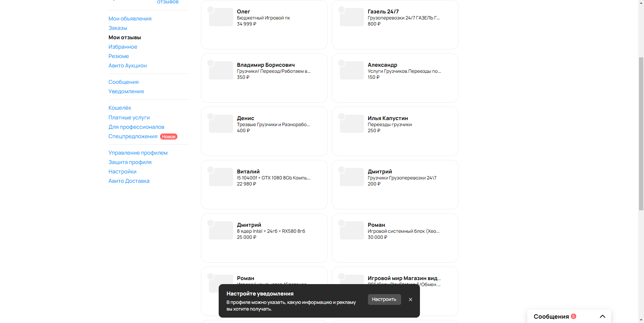Viewport: 644px width, 323px height.
Task: Click Александр listing thumbnail
Action: pos(352,70)
